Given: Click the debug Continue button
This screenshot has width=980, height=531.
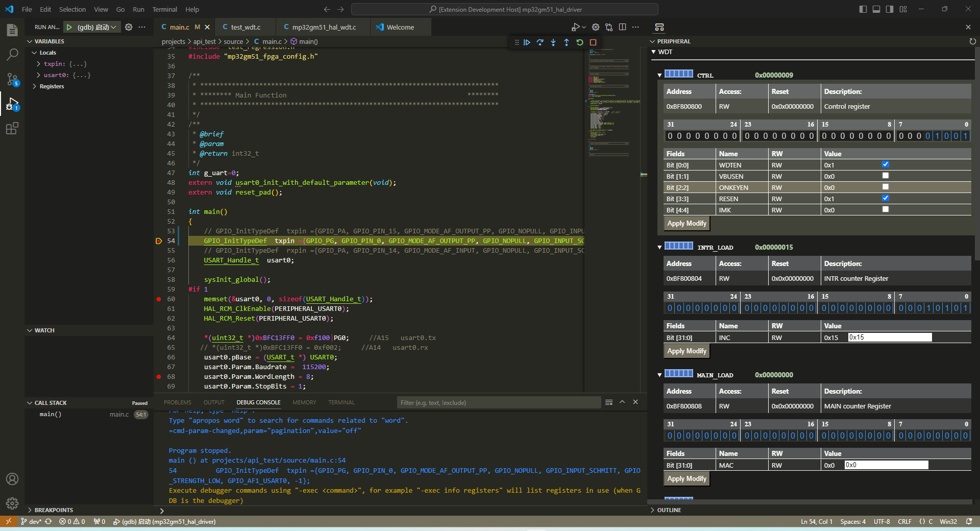Looking at the screenshot, I should (x=527, y=42).
